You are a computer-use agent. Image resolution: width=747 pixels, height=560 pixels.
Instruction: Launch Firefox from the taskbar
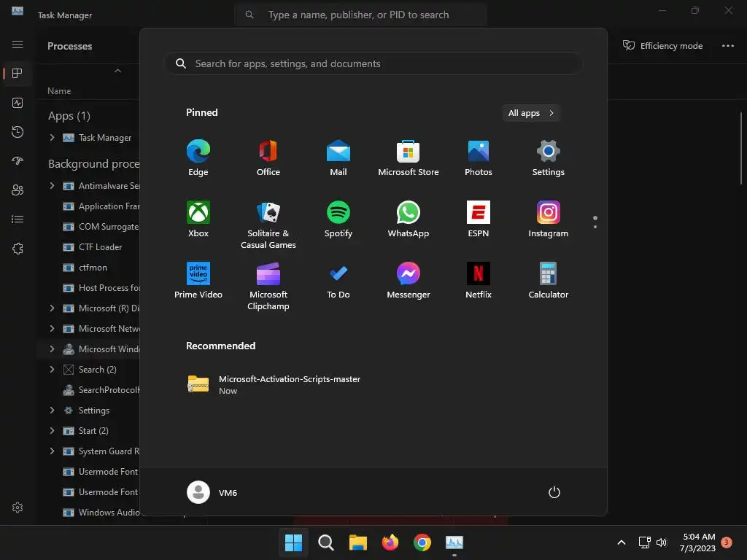click(390, 542)
